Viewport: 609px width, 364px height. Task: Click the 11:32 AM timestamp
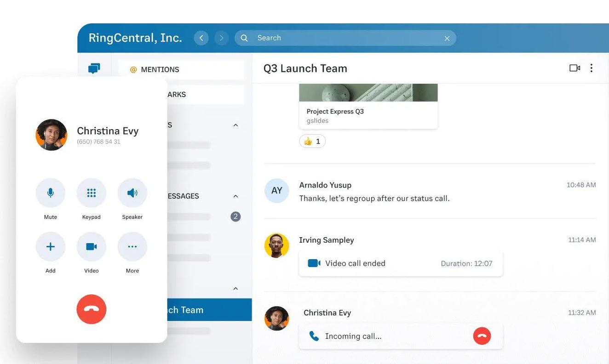click(x=582, y=313)
